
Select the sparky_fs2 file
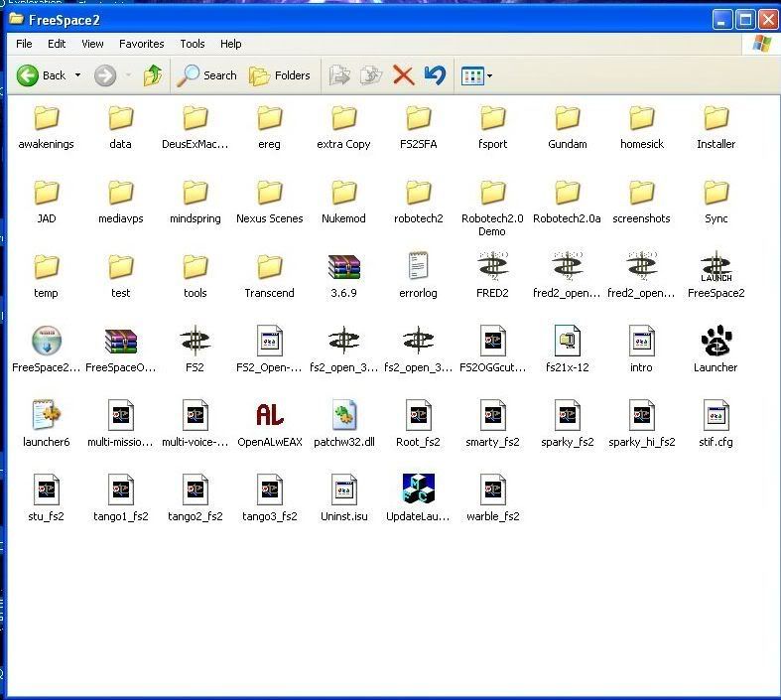point(568,425)
